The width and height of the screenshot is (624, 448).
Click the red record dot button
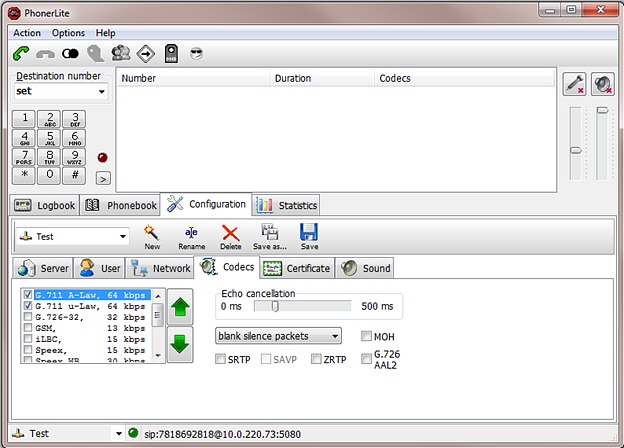[102, 158]
